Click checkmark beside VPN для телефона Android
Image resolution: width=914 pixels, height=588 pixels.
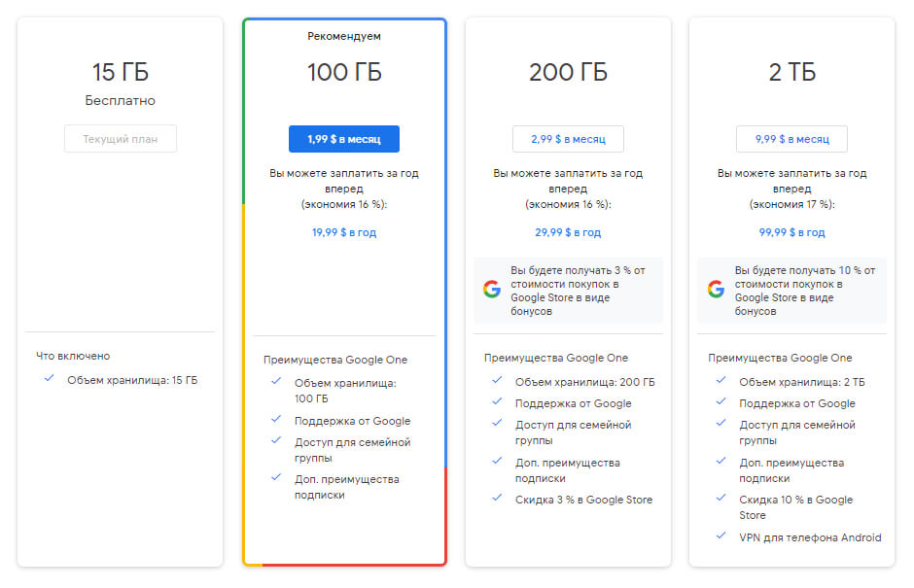720,536
